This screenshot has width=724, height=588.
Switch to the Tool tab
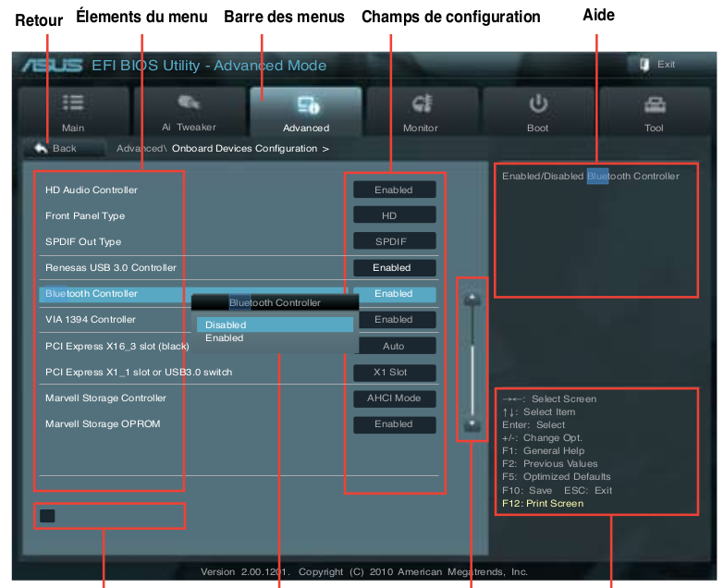[655, 111]
